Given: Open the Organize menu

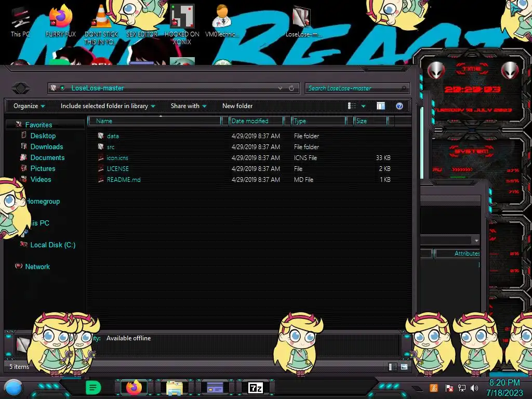Looking at the screenshot, I should point(29,106).
